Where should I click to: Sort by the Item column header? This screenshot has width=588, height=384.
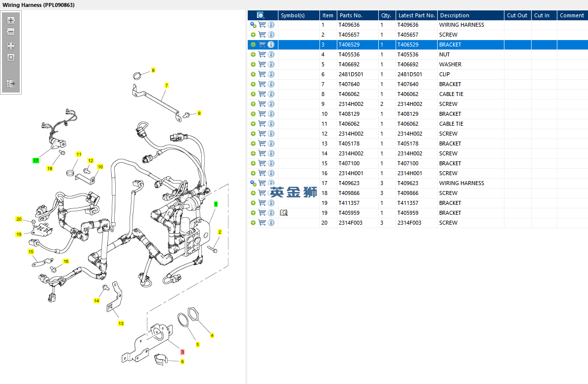[328, 15]
